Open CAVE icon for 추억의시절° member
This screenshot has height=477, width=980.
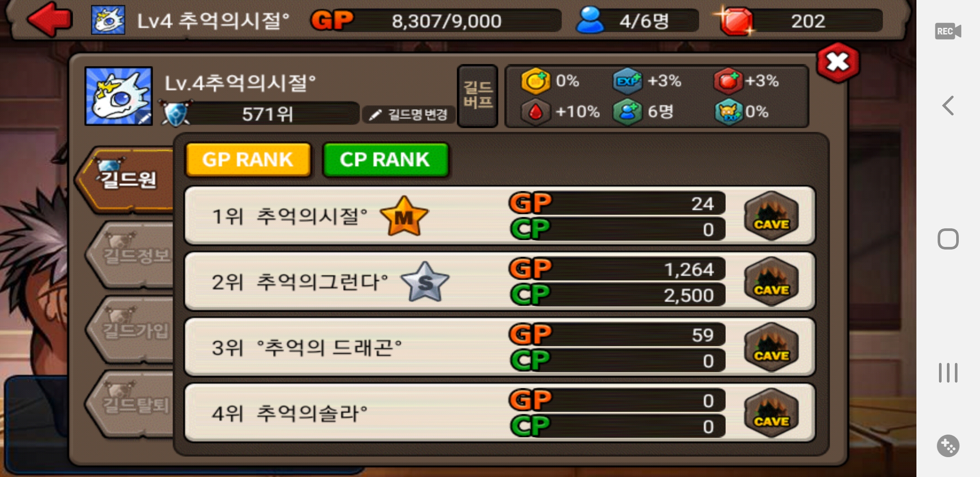pyautogui.click(x=771, y=216)
